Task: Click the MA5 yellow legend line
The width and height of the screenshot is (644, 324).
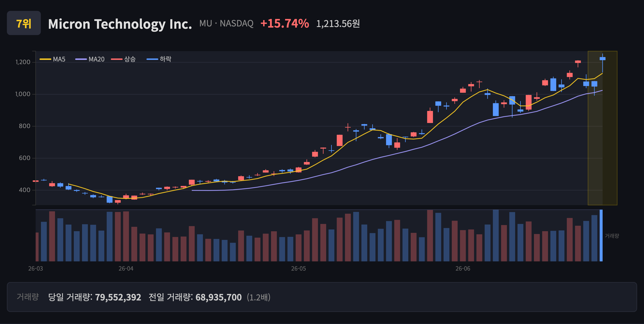Action: [x=45, y=59]
